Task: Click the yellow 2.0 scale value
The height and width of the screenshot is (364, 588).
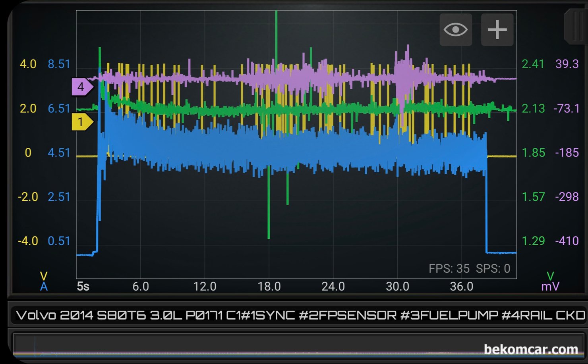Action: (x=28, y=108)
